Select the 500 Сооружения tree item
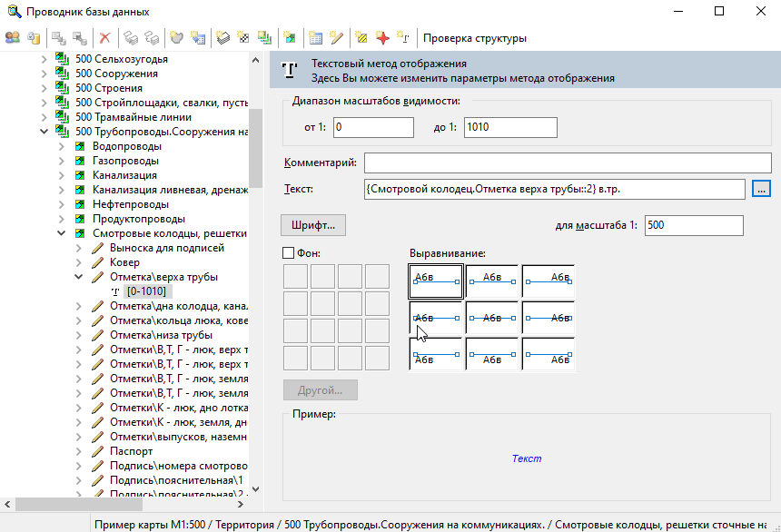Screen dimensions: 781x532 point(116,74)
